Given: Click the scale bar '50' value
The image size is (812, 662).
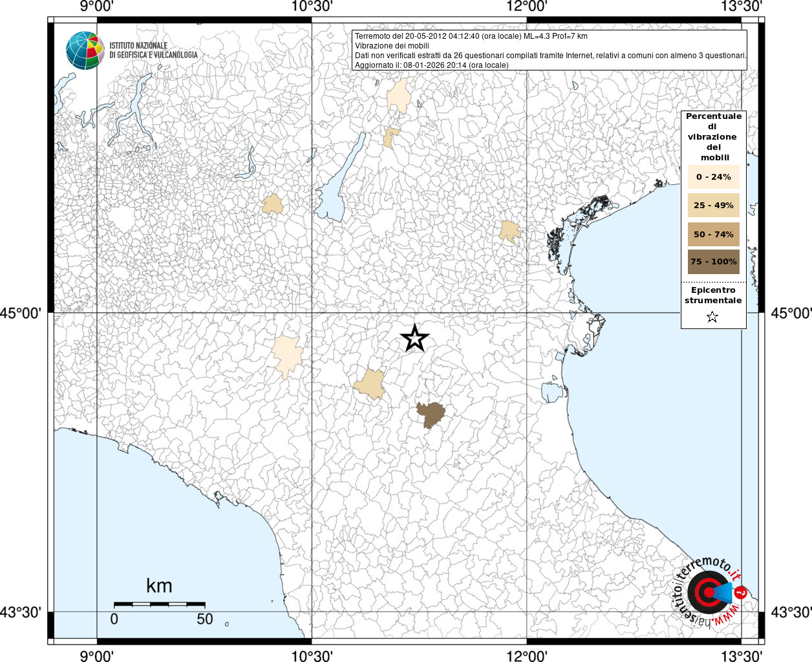Looking at the screenshot, I should [x=205, y=619].
